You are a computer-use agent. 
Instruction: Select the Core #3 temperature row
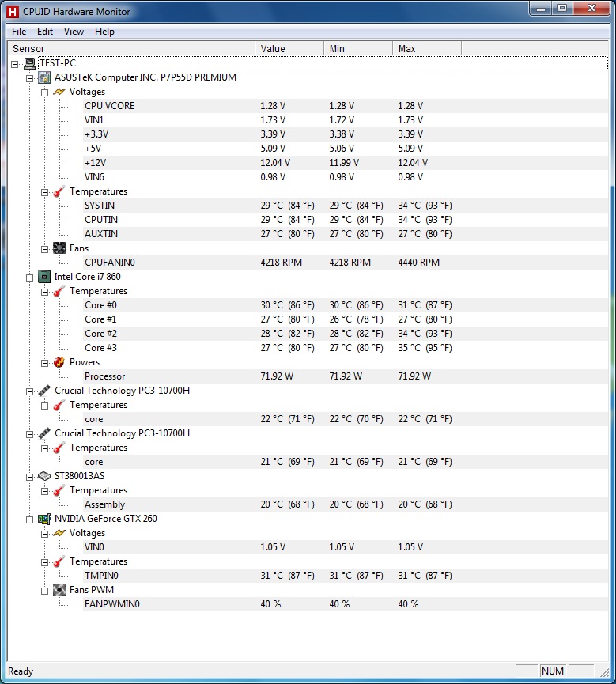(x=346, y=348)
